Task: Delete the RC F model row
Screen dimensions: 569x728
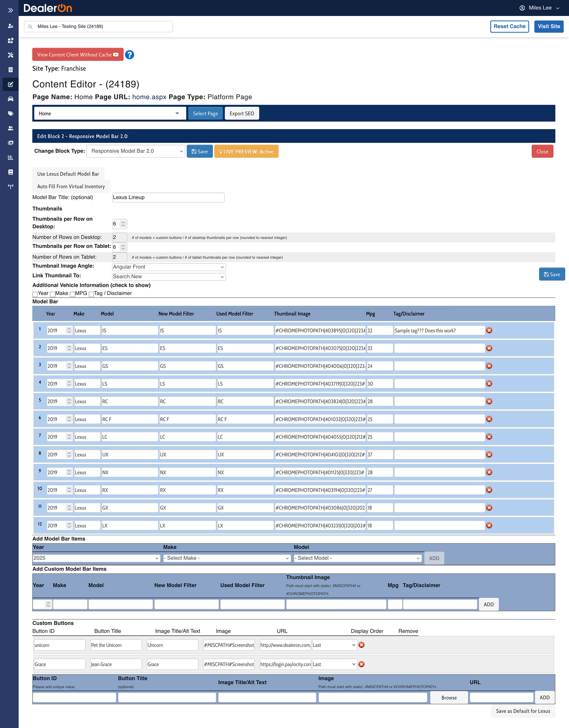Action: click(489, 419)
